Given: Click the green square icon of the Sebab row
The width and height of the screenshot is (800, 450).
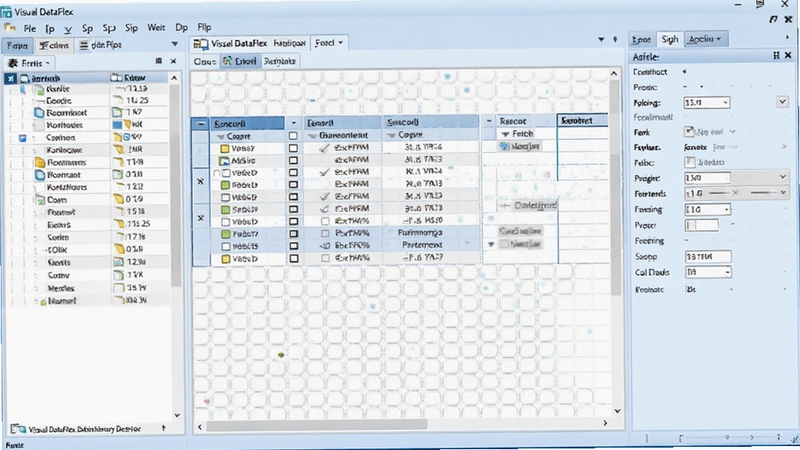Looking at the screenshot, I should point(226,210).
